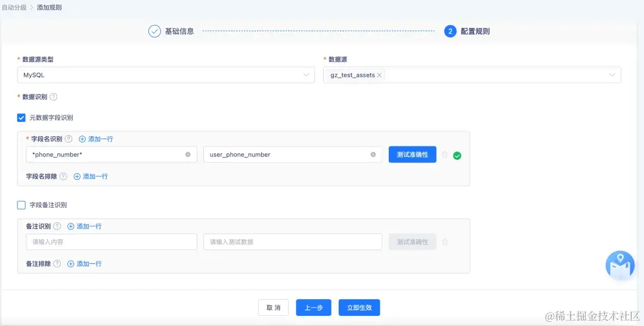
Task: Focus the *phone_number* pattern input
Action: pyautogui.click(x=112, y=155)
